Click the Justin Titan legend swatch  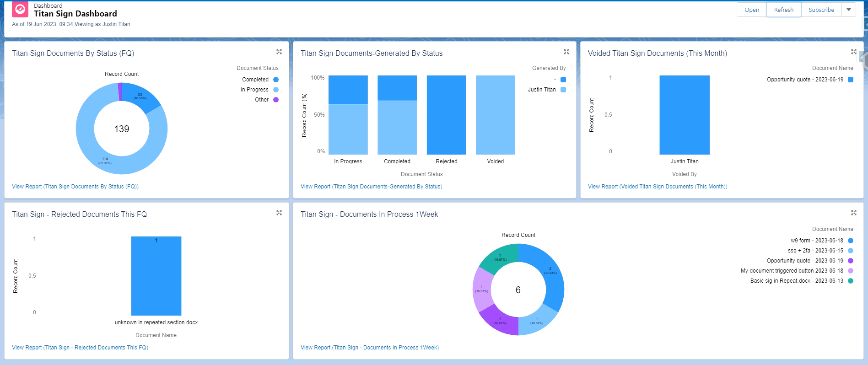click(x=563, y=90)
